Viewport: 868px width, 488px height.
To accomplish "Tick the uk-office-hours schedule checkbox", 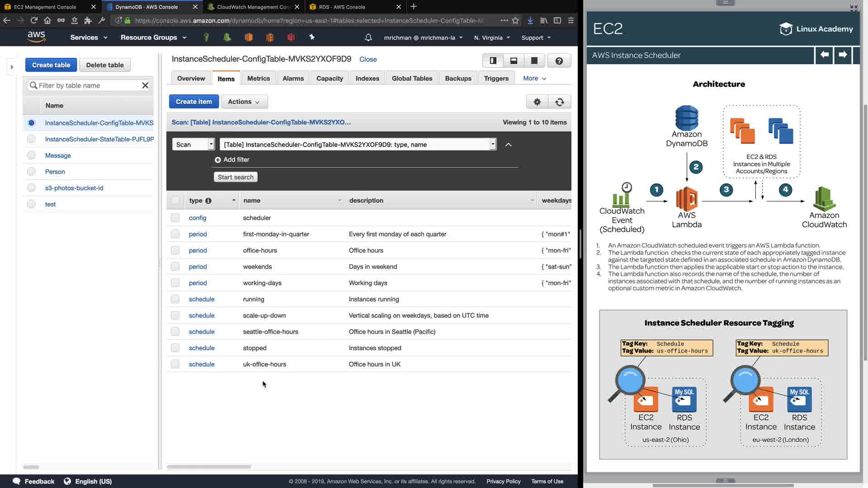I will pos(175,364).
